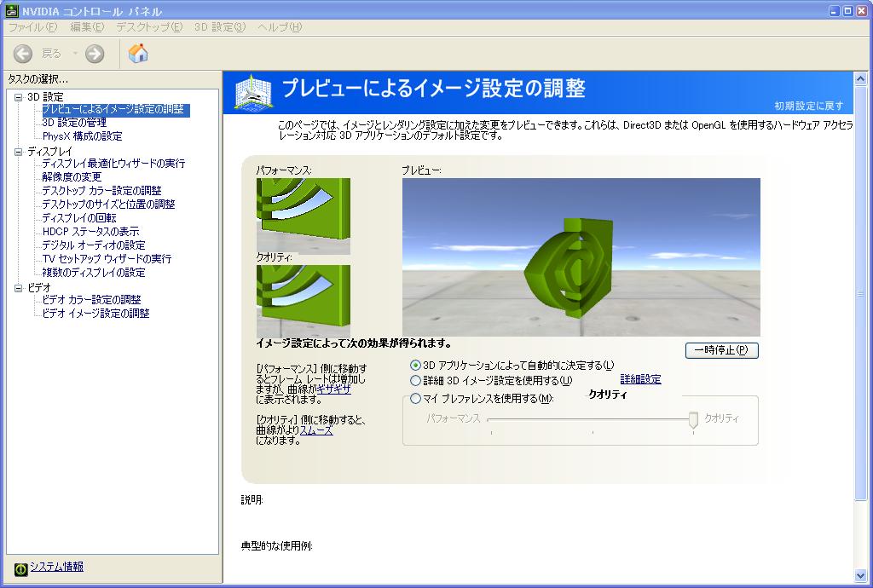Open HDCP ステータスの表示 page
This screenshot has width=873, height=588.
[x=90, y=232]
